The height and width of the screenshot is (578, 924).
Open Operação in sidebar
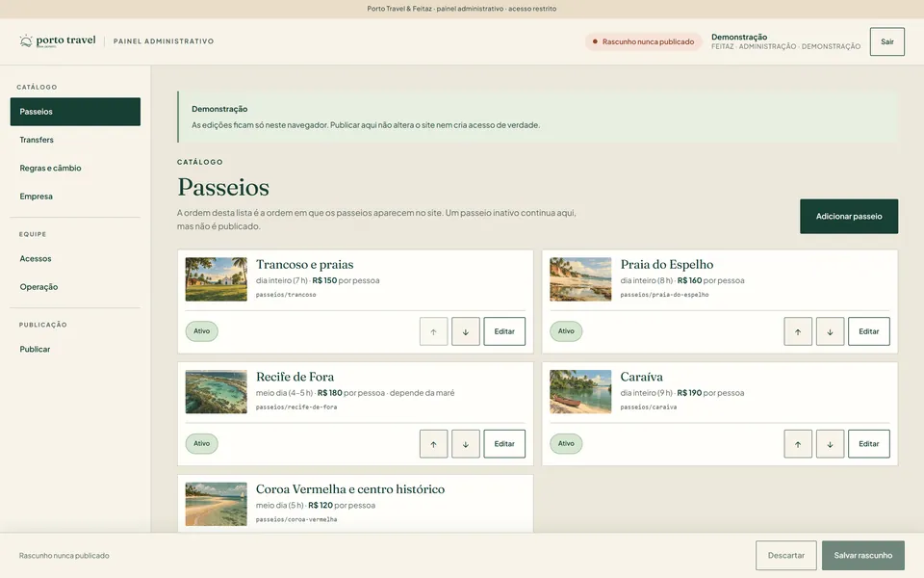[75, 287]
